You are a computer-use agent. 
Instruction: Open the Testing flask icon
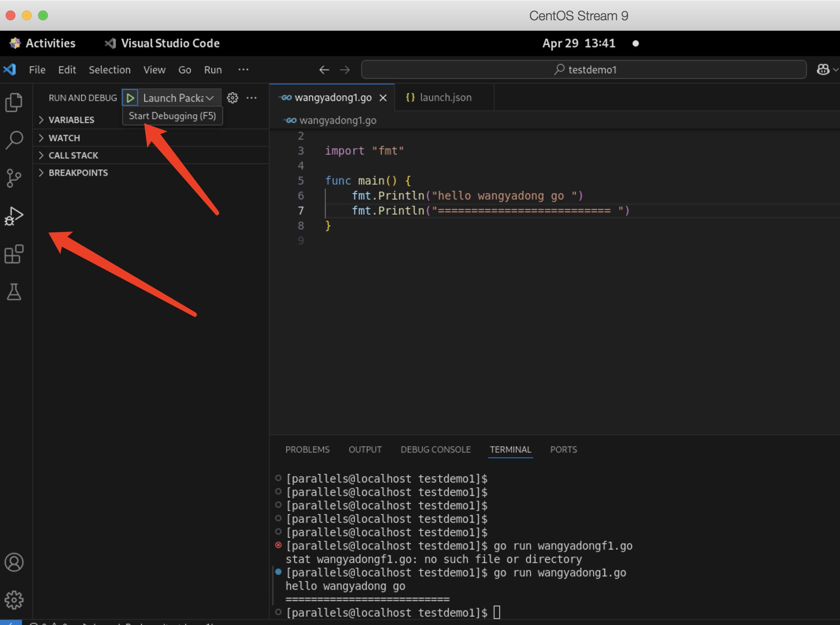(14, 292)
